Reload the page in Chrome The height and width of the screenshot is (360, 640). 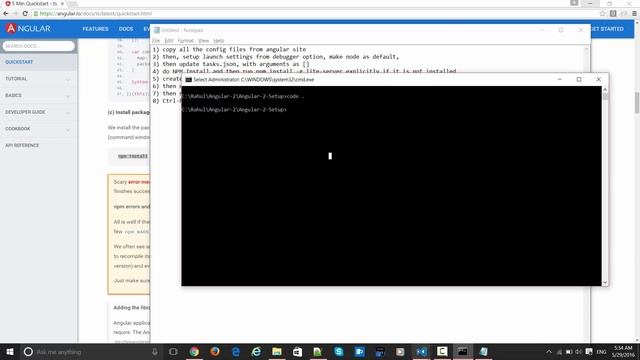click(25, 13)
